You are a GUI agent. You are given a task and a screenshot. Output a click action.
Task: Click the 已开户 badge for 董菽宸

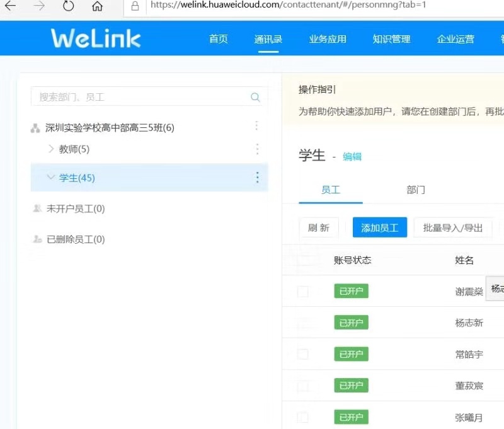click(351, 386)
